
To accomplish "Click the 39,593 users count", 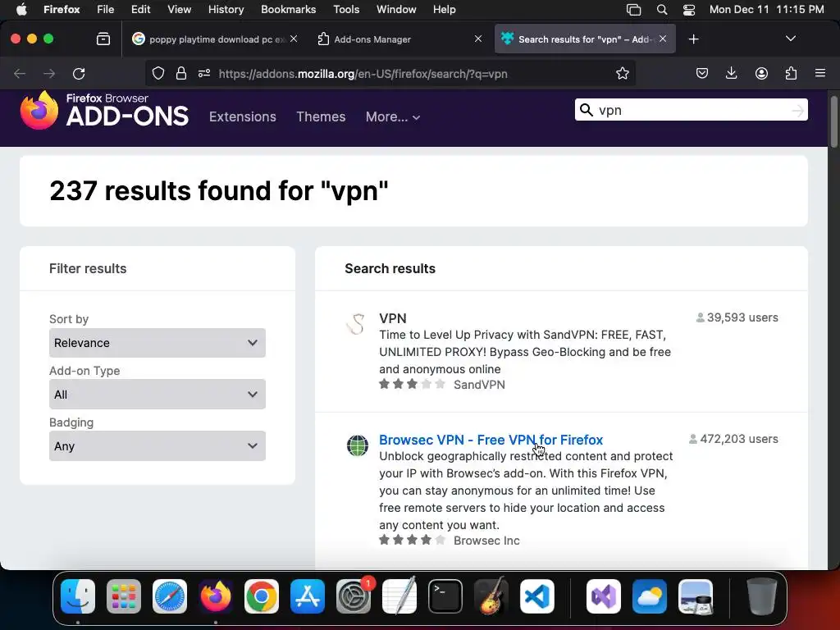I will point(737,317).
